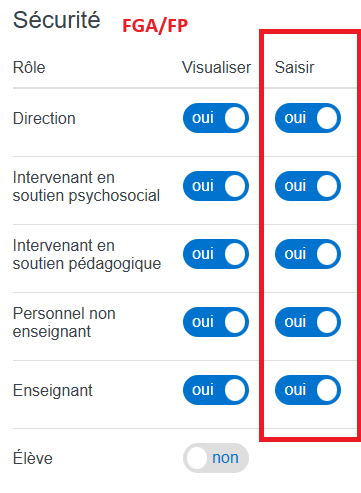361x493 pixels.
Task: Toggle Saisir switch for Direction
Action: click(308, 118)
